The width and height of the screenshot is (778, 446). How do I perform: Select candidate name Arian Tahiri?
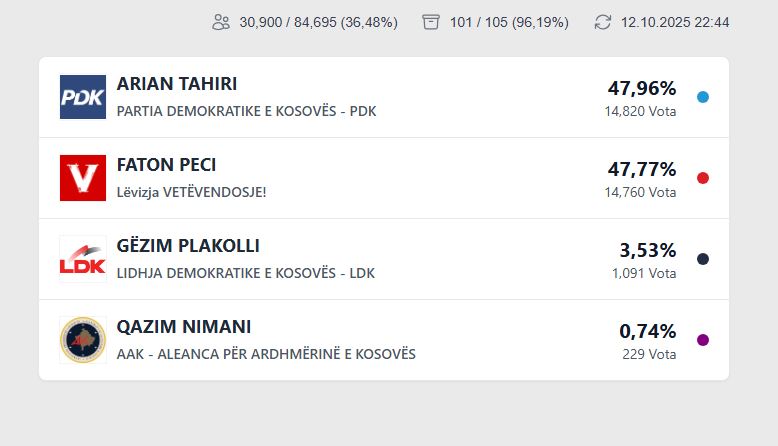pos(177,84)
